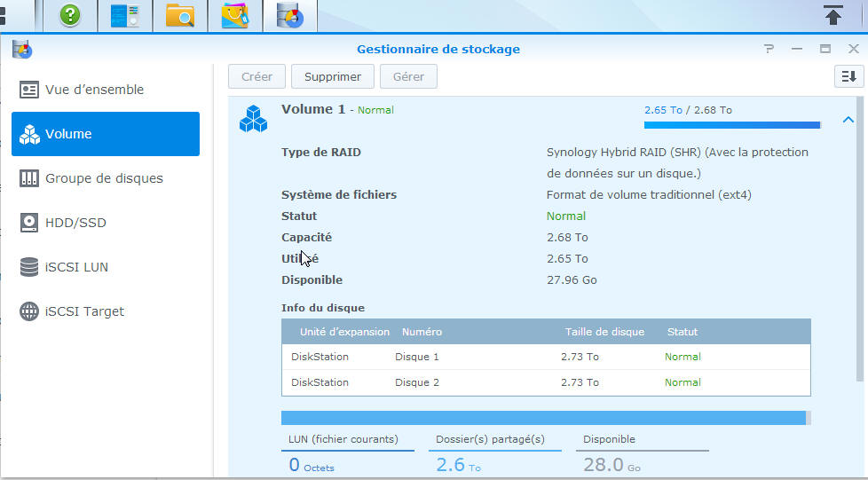The height and width of the screenshot is (480, 868).
Task: Click Taille de disque column header
Action: pos(604,332)
